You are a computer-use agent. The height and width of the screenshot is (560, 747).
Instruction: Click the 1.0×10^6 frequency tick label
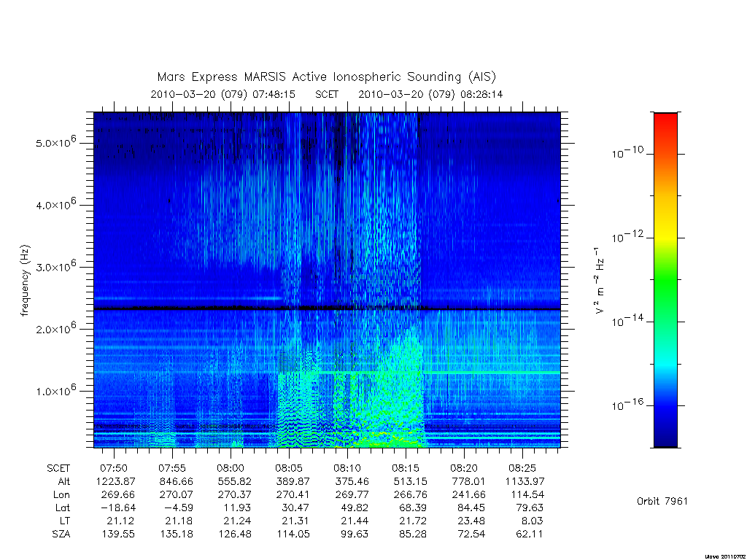tap(55, 391)
